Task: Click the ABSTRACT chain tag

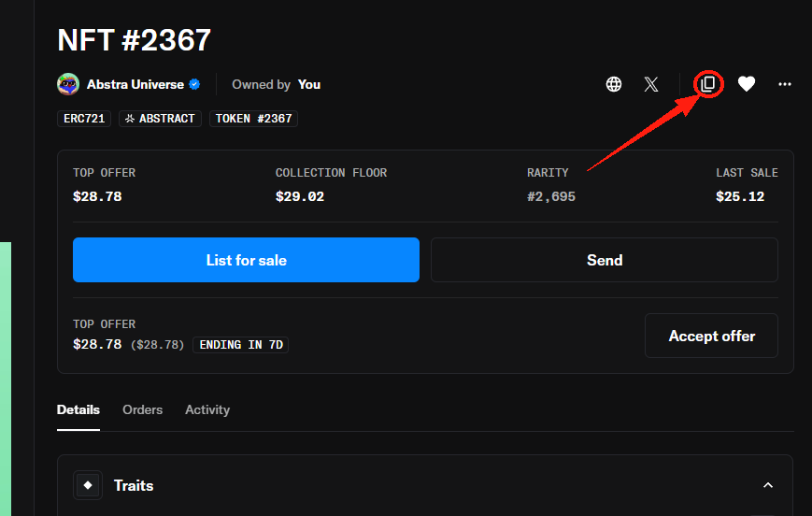Action: [160, 119]
